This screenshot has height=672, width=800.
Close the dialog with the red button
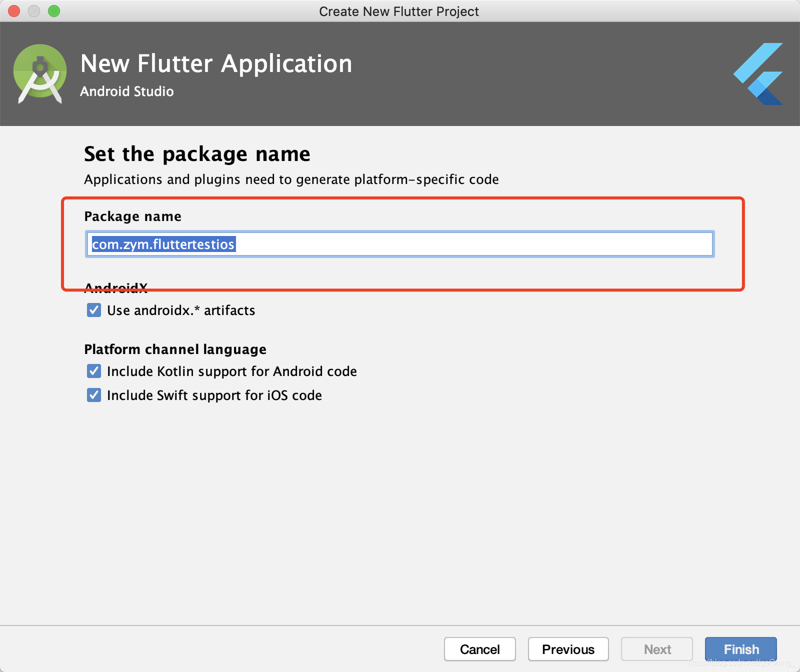click(14, 11)
